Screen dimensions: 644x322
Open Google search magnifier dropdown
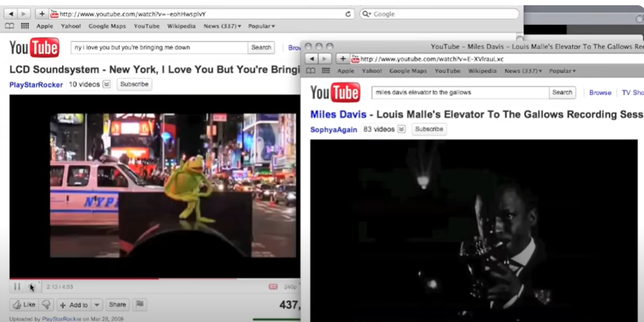tap(367, 14)
